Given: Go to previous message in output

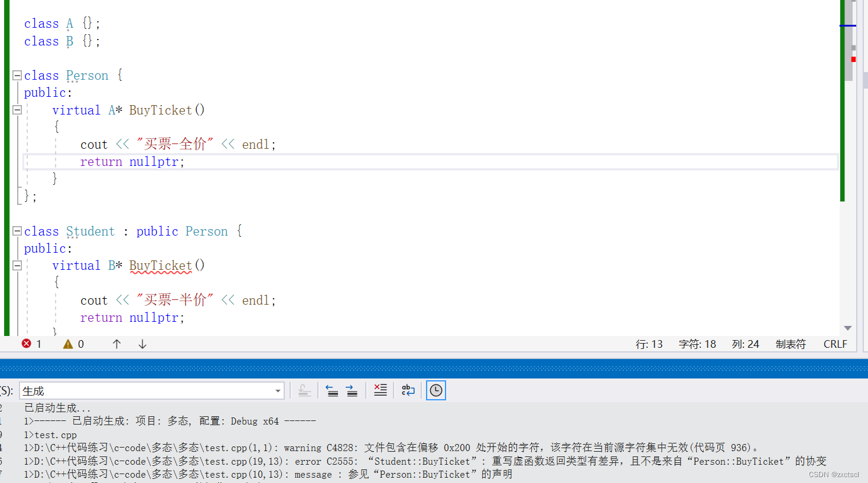Looking at the screenshot, I should [332, 390].
